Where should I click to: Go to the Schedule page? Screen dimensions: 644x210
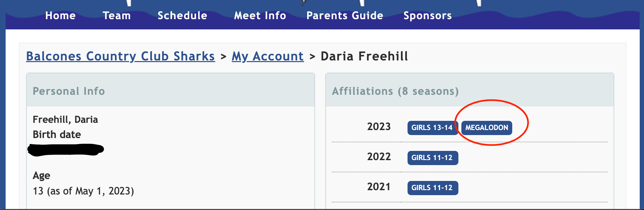[182, 16]
